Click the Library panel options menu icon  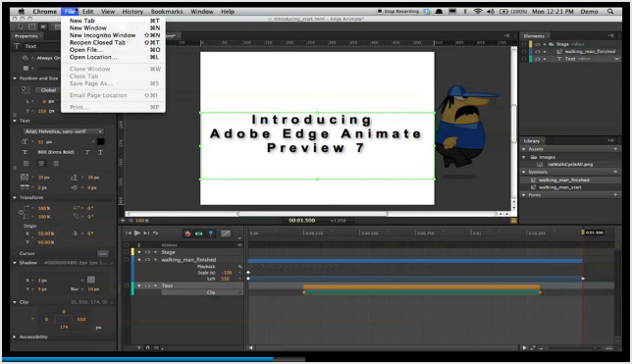coord(611,140)
